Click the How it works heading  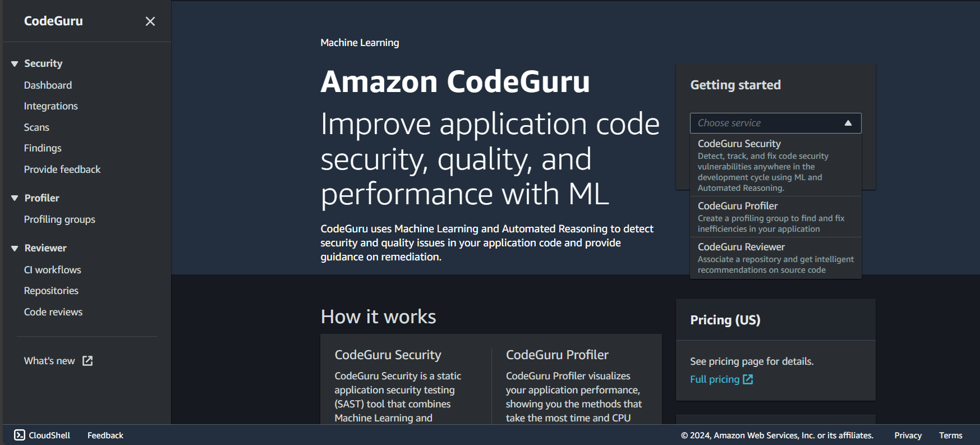tap(378, 316)
